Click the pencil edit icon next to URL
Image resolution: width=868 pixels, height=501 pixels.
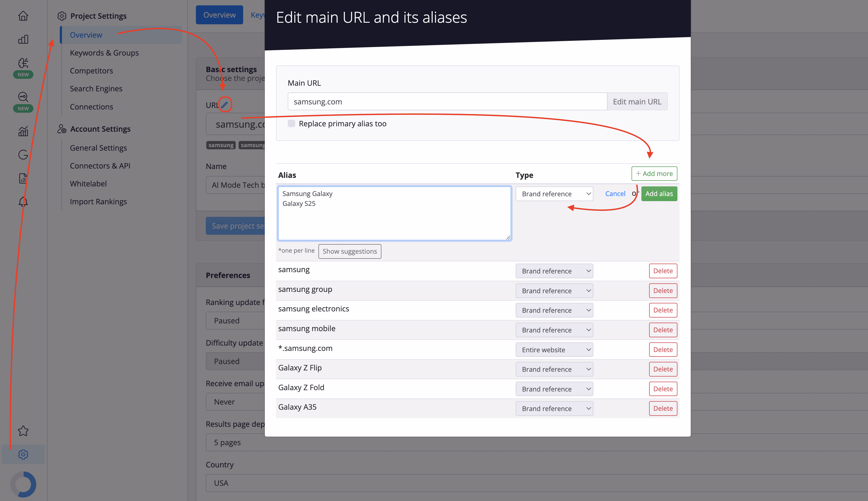(224, 105)
